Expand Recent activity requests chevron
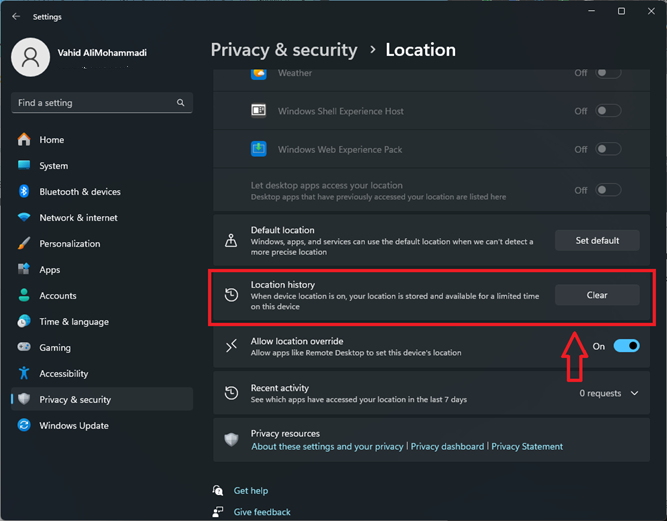 coord(634,393)
